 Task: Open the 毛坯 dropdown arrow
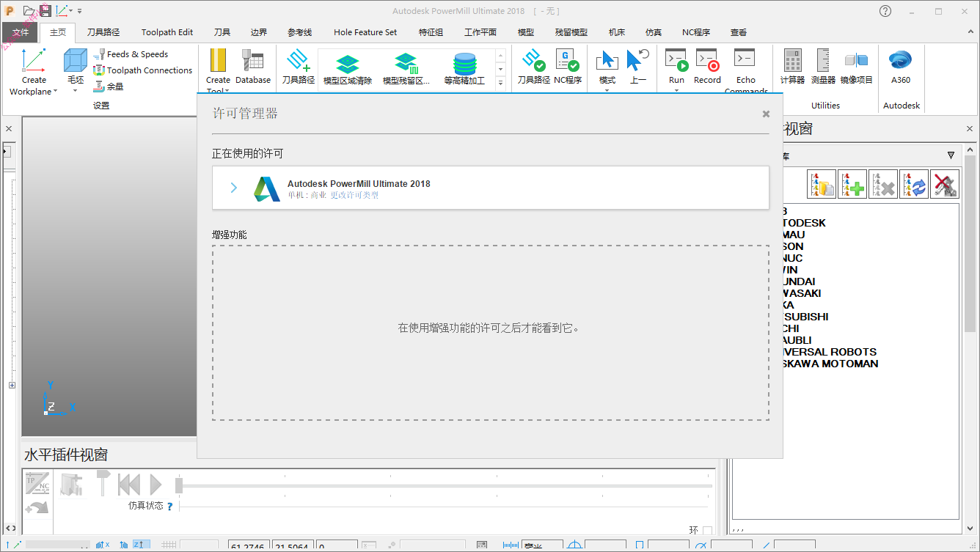75,92
